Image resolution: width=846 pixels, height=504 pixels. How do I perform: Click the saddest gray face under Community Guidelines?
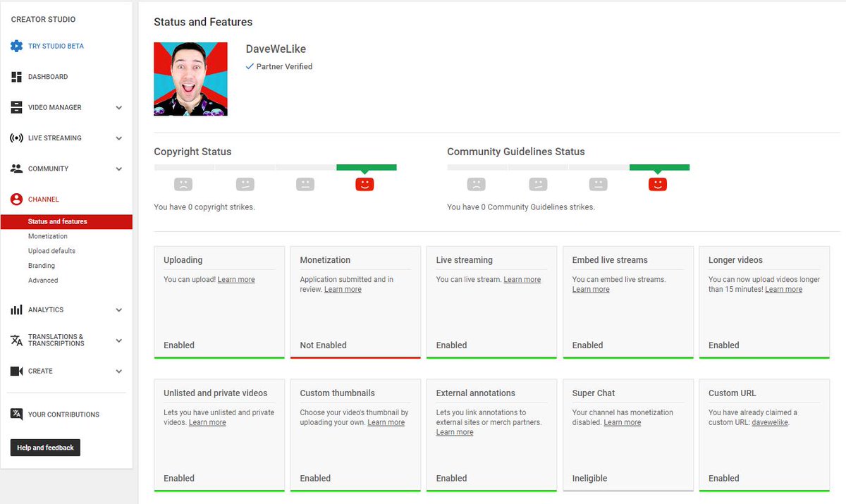(477, 184)
